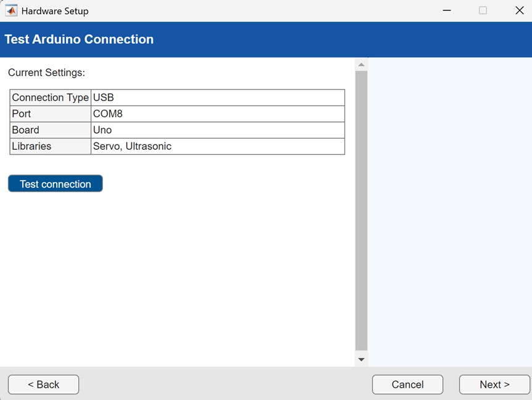532x400 pixels.
Task: Select the Connection Type label cell
Action: coord(51,97)
